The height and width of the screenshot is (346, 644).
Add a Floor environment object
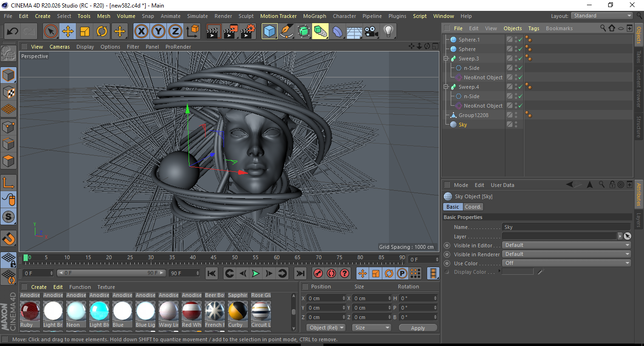(x=355, y=32)
